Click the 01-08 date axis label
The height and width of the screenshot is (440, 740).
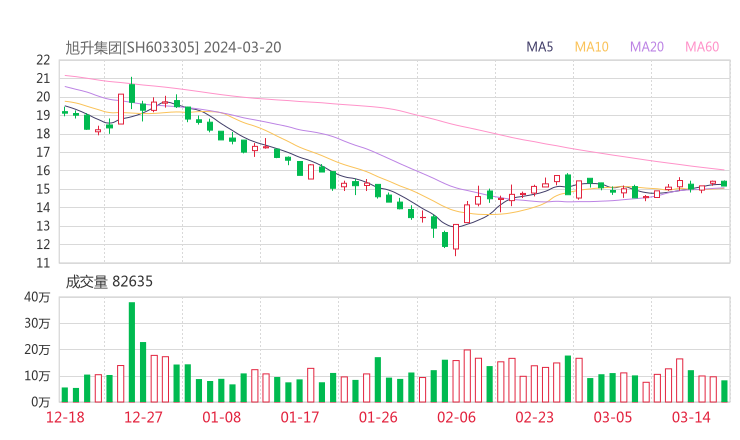pos(221,417)
